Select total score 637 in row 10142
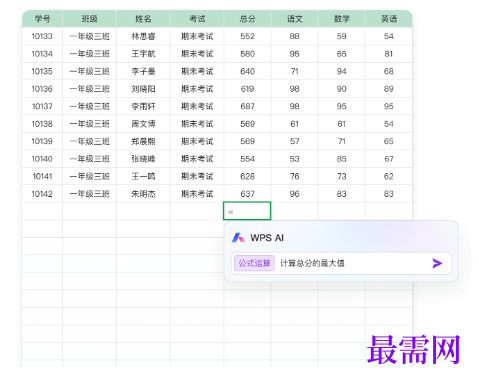Viewport: 479px width, 381px height. pos(247,194)
